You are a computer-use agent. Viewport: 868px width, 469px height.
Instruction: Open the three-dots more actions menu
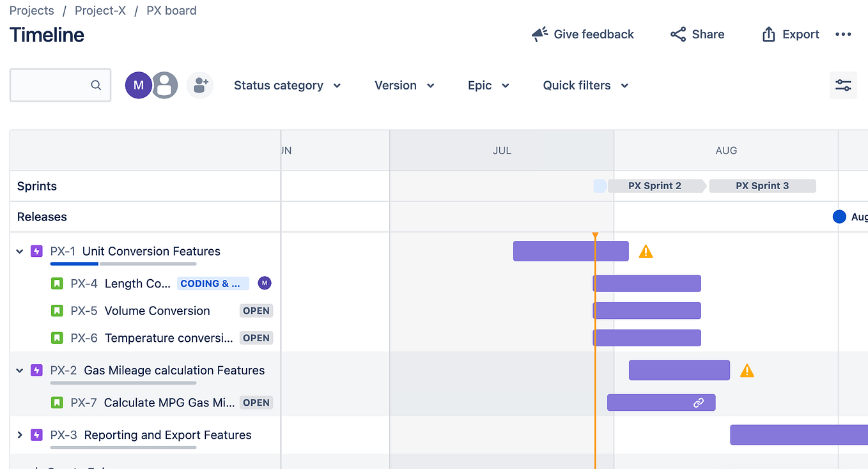coord(843,35)
